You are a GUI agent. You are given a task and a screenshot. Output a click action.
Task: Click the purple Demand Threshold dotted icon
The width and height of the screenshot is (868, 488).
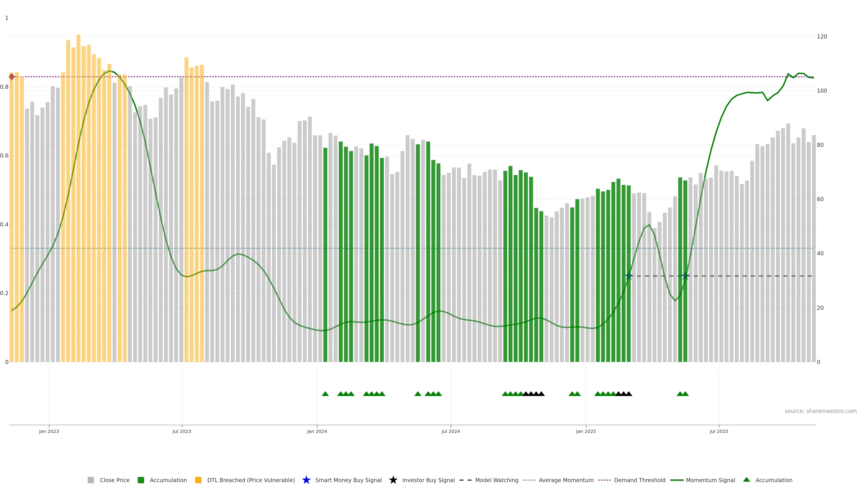click(x=604, y=480)
